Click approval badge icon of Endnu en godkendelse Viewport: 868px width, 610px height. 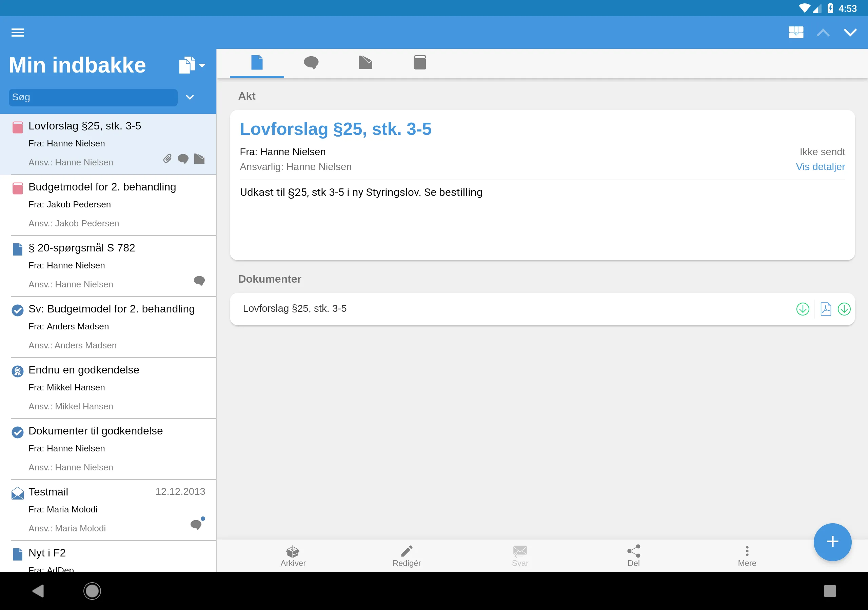[17, 371]
